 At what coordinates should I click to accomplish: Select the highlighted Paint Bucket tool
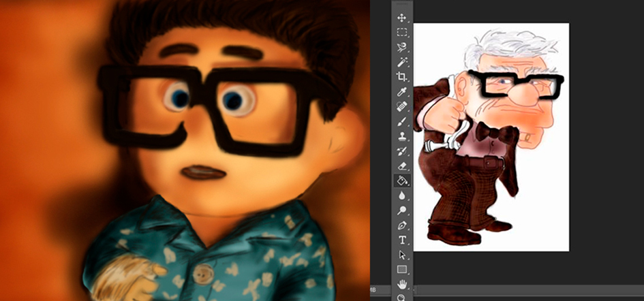point(401,180)
